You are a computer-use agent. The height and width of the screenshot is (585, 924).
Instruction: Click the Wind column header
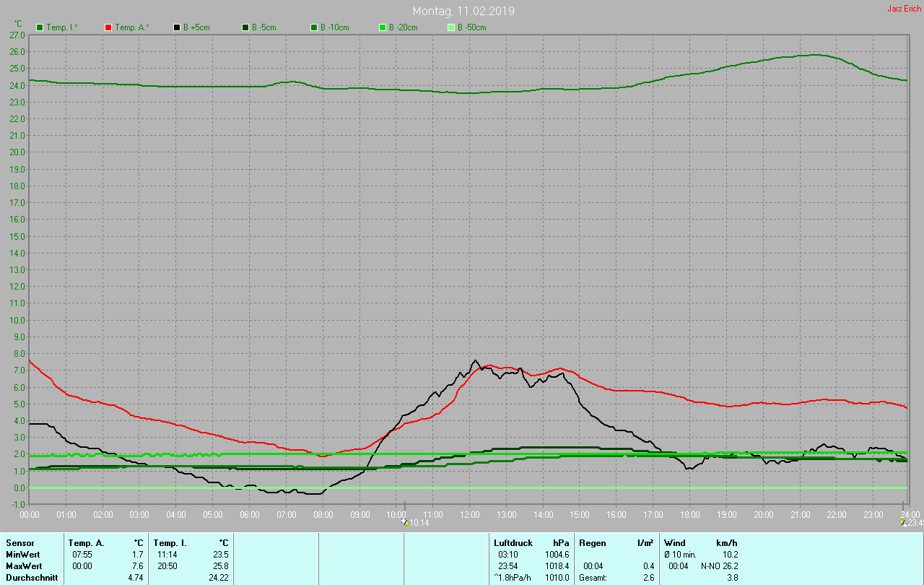[x=675, y=543]
